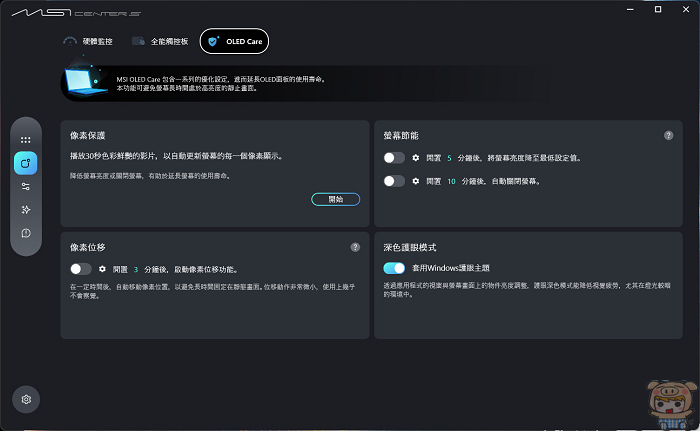Toggle auto screen off after 10 minutes
The width and height of the screenshot is (700, 431).
[394, 181]
